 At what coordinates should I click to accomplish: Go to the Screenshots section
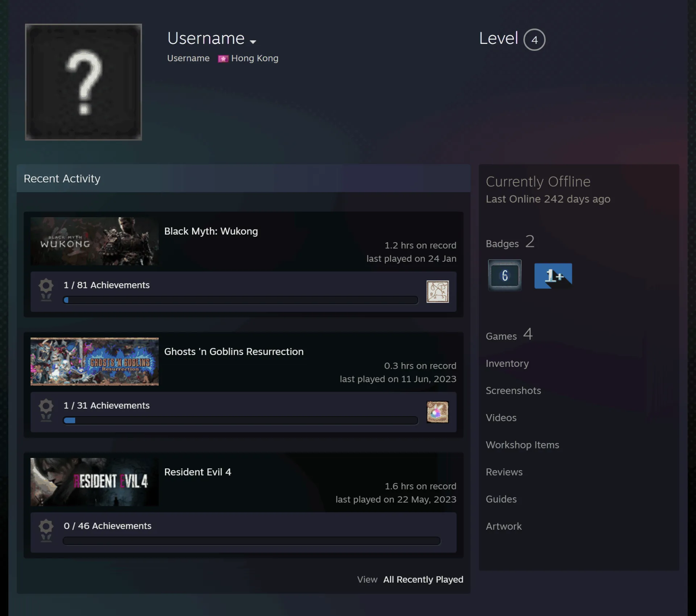[x=513, y=390]
